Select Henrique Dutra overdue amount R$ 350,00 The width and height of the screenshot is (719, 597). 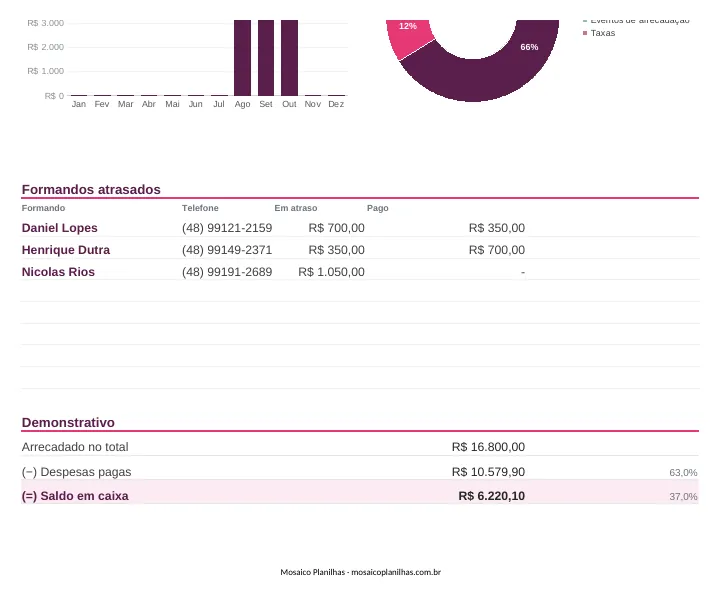(337, 250)
